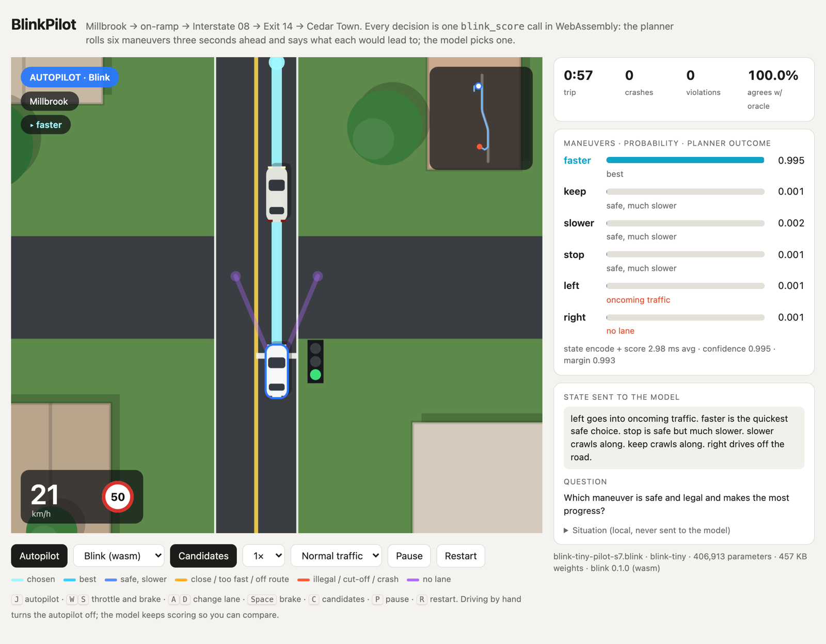Click the purple no lane legend swatch
Image resolution: width=826 pixels, height=644 pixels.
point(413,579)
